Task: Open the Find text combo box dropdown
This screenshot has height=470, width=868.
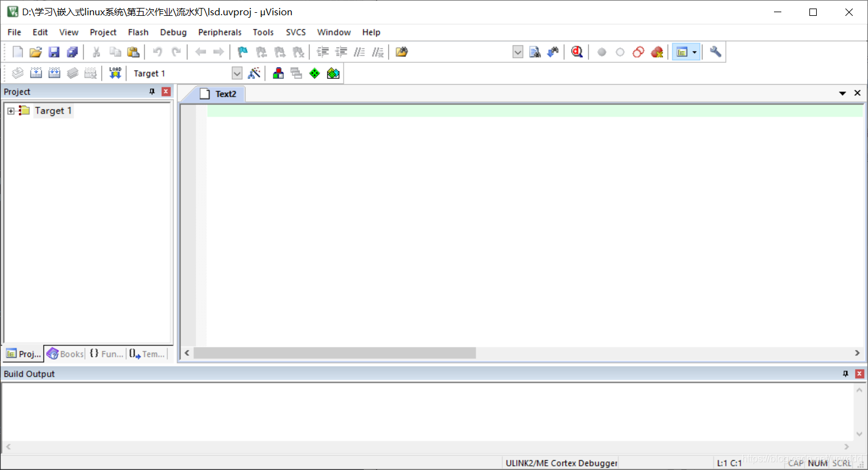Action: [x=518, y=52]
